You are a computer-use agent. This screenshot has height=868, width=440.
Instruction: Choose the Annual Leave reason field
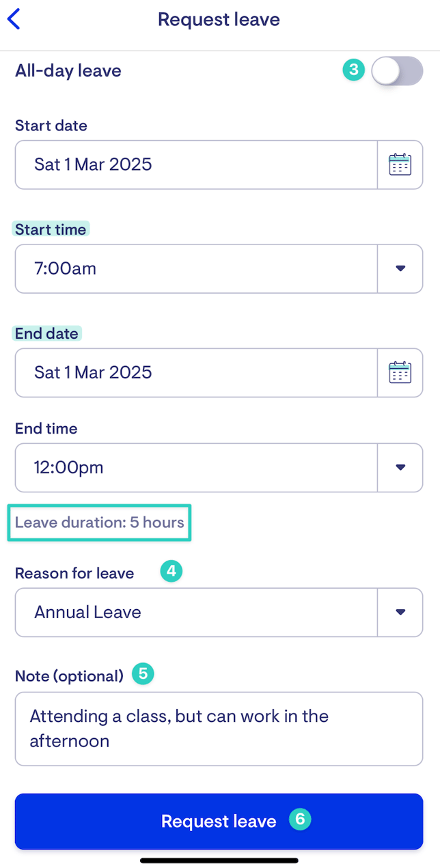(x=196, y=613)
